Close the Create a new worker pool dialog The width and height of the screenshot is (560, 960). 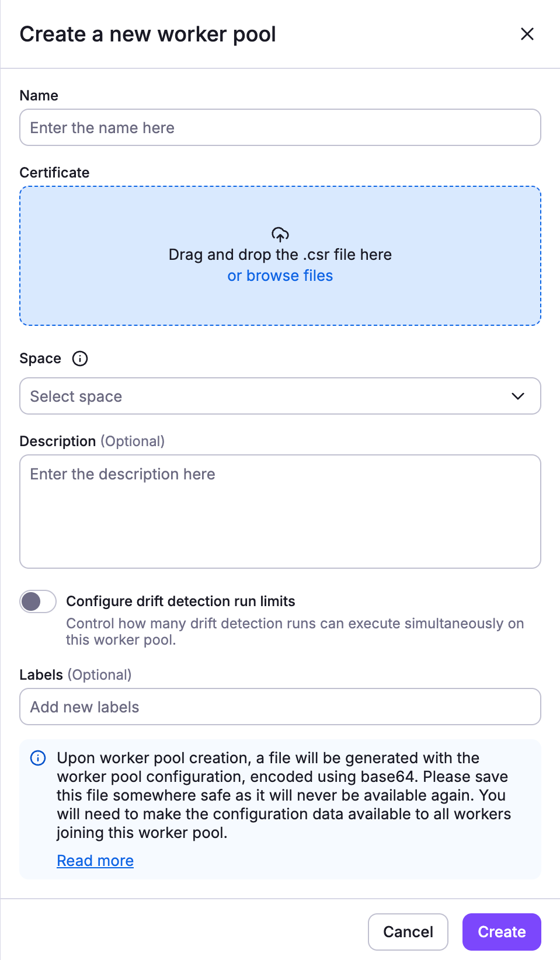click(527, 34)
